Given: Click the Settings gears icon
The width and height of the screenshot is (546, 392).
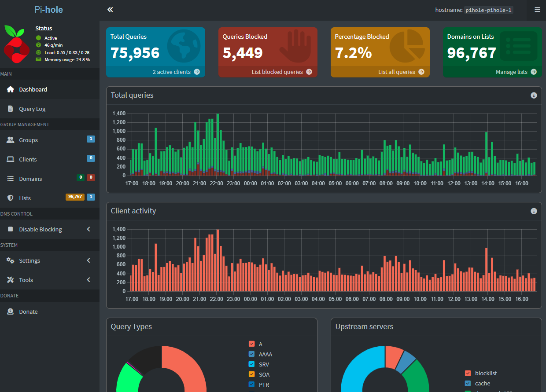Looking at the screenshot, I should (11, 260).
